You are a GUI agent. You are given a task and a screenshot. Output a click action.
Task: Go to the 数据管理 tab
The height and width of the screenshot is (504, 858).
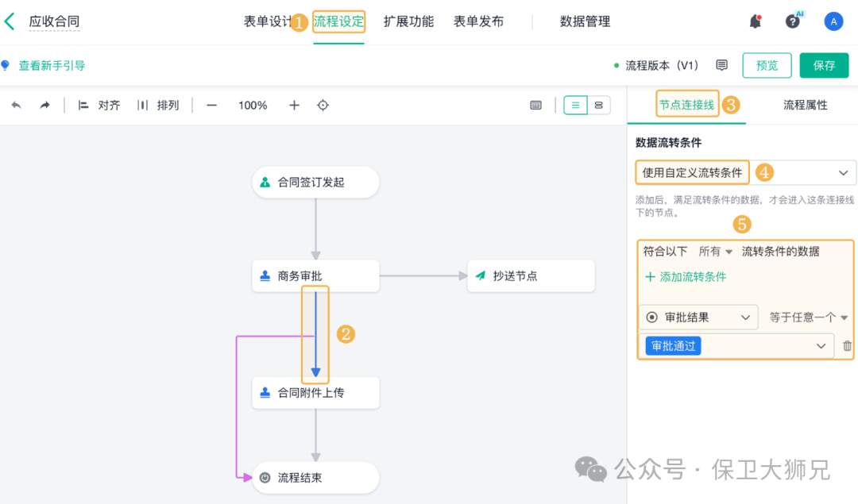(585, 21)
